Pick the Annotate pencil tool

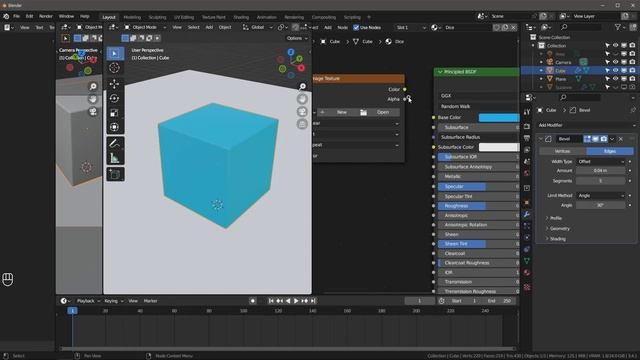tap(115, 143)
